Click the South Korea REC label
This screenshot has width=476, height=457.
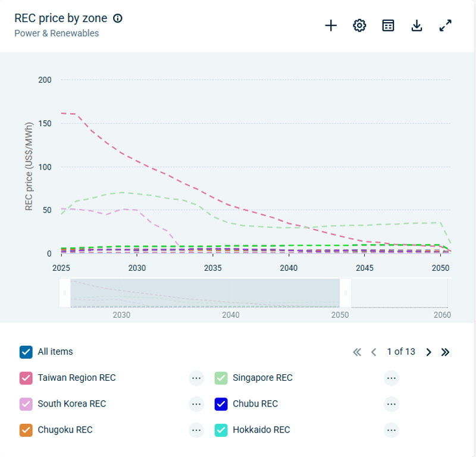71,403
